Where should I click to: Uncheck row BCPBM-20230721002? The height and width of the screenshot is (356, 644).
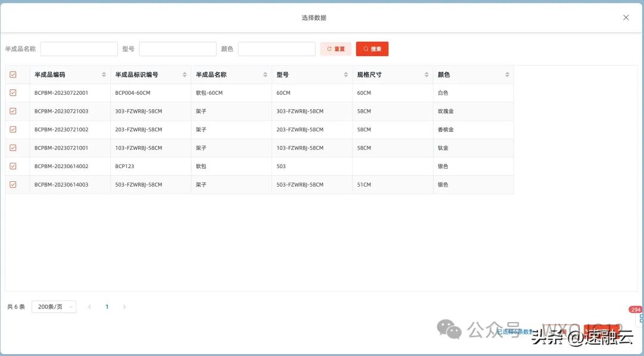tap(13, 129)
